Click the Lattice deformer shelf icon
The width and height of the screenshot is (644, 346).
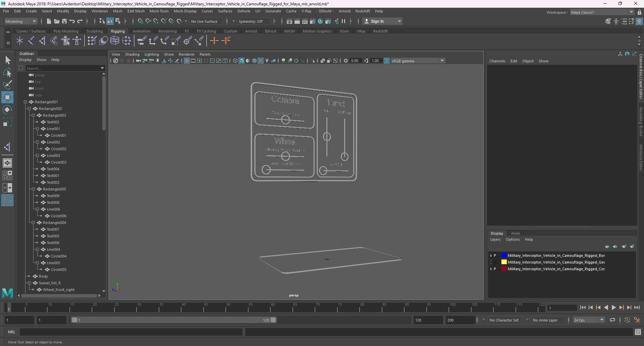(x=115, y=41)
